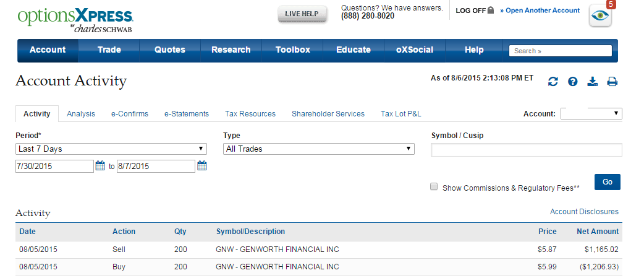Open the Trade menu
644x278 pixels.
pos(109,50)
